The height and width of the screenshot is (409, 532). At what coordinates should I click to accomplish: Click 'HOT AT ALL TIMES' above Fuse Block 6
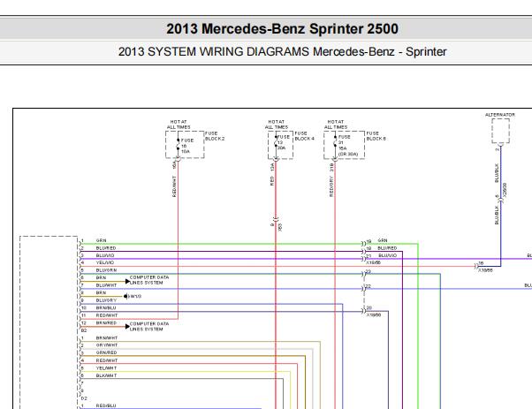336,125
